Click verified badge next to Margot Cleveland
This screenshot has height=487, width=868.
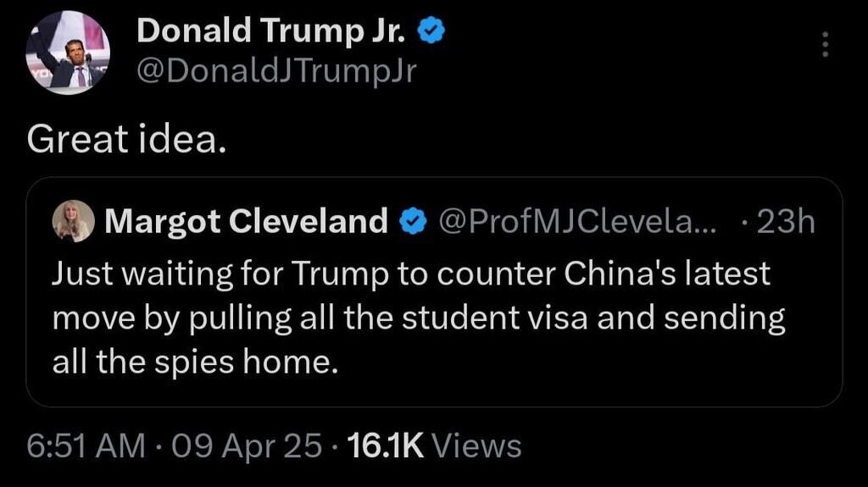pos(412,223)
